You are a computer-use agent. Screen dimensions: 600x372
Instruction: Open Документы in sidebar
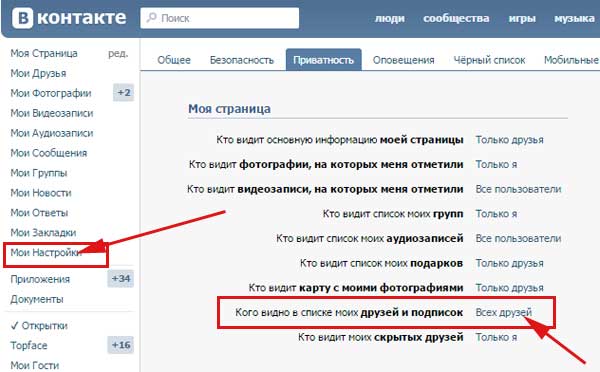[x=37, y=299]
